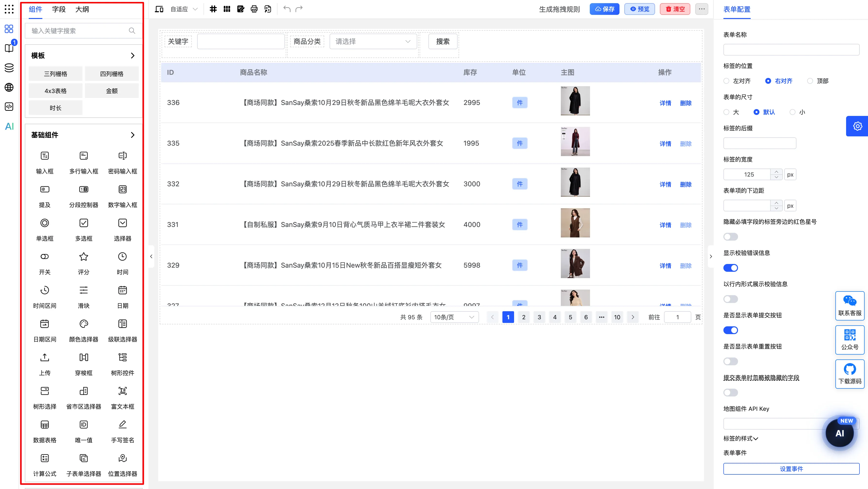Select the 顶部 label position radio button
This screenshot has width=868, height=489.
pos(810,81)
